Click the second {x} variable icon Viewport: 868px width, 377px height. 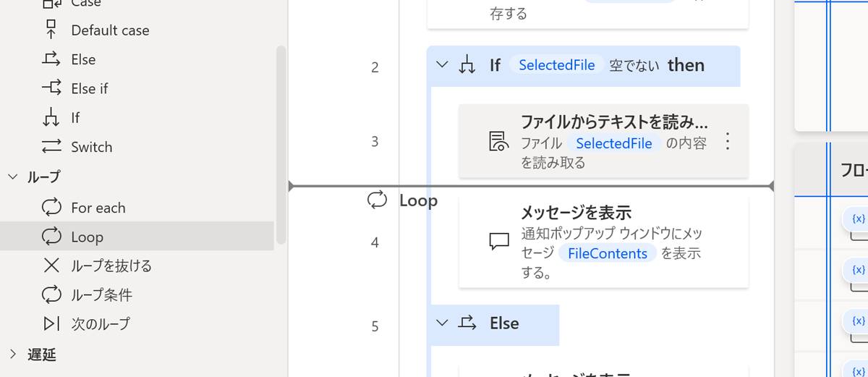point(859,270)
